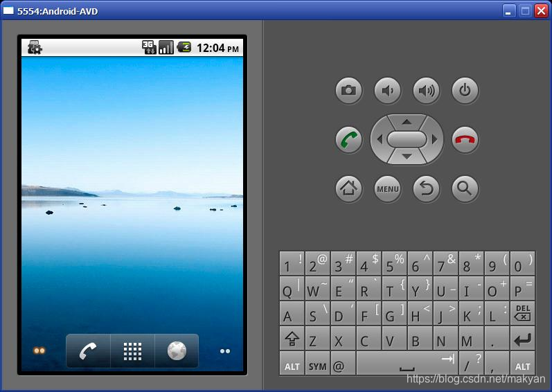Image resolution: width=552 pixels, height=392 pixels.
Task: Click the 1 key on keyboard
Action: [292, 263]
